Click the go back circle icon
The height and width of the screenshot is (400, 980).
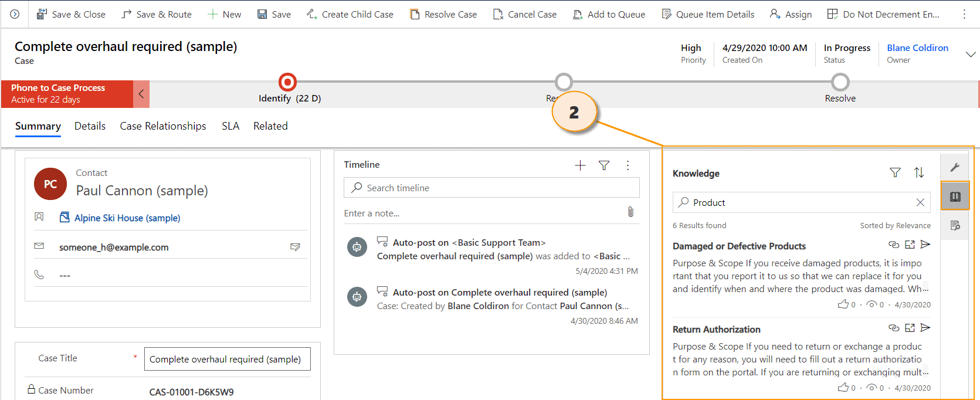15,14
